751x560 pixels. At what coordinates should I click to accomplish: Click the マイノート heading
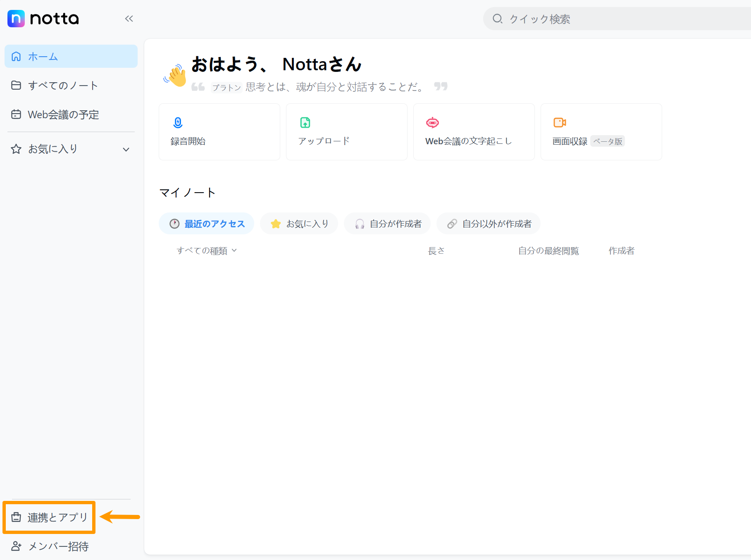[x=187, y=193]
